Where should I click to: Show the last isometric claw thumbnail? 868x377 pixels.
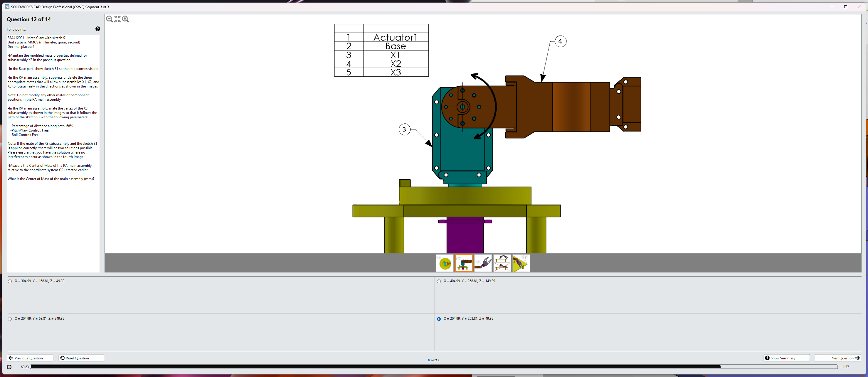(521, 263)
